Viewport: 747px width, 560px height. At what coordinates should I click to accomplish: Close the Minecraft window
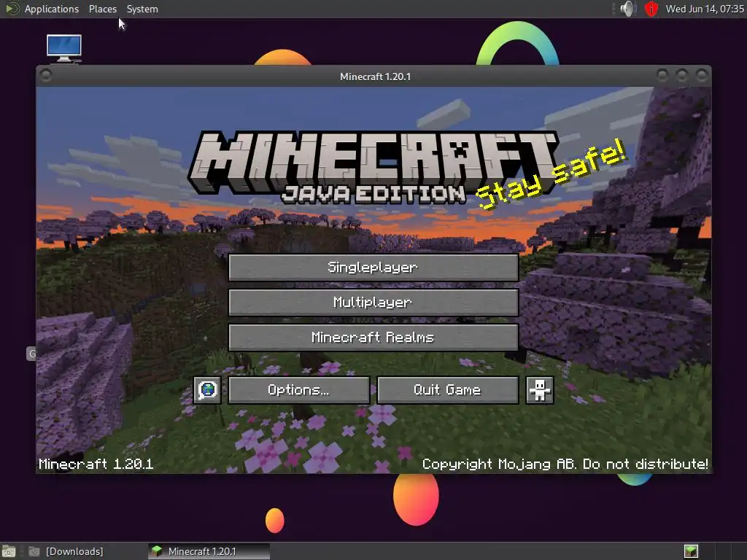point(702,75)
